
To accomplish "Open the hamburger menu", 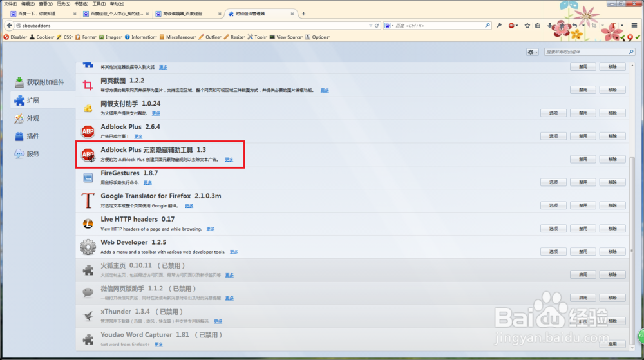I will point(634,26).
